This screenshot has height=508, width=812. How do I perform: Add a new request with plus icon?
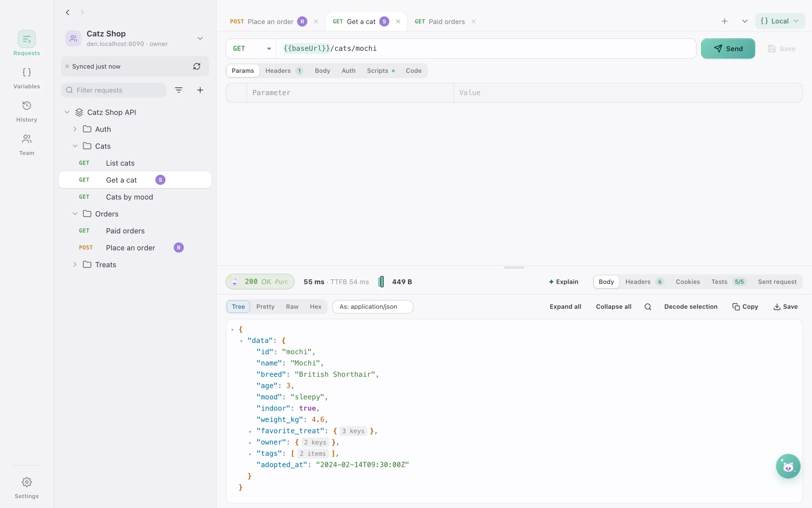coord(200,90)
